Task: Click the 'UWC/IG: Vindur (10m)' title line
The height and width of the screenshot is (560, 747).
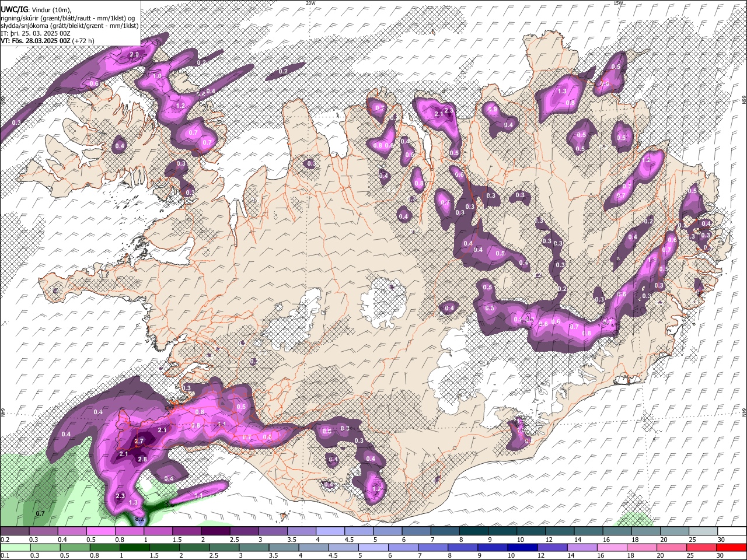Action: (36, 10)
